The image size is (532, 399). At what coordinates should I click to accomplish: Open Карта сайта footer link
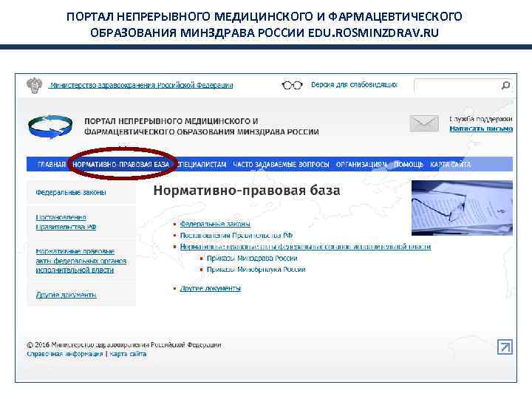point(128,354)
